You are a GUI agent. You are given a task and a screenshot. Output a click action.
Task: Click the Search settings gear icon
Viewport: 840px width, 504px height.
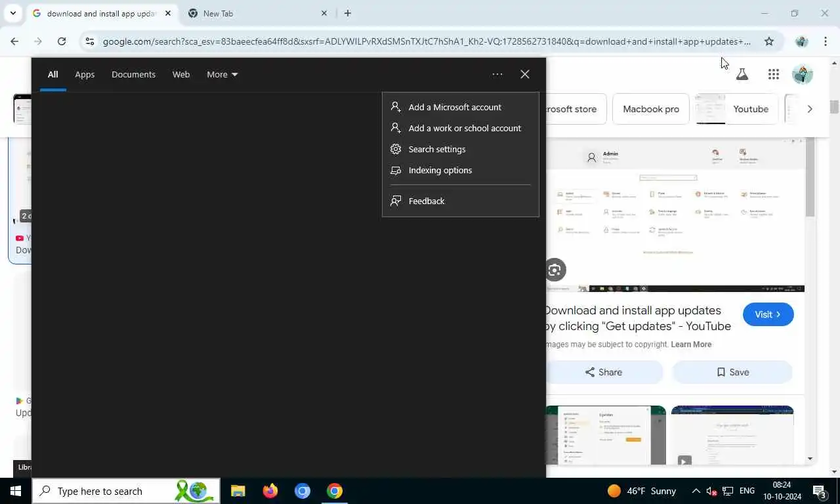pyautogui.click(x=396, y=149)
